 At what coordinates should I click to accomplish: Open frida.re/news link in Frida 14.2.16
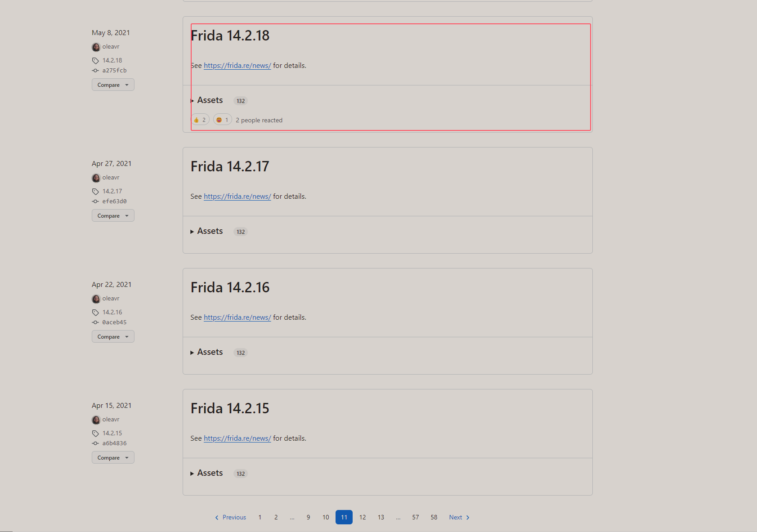click(x=237, y=317)
